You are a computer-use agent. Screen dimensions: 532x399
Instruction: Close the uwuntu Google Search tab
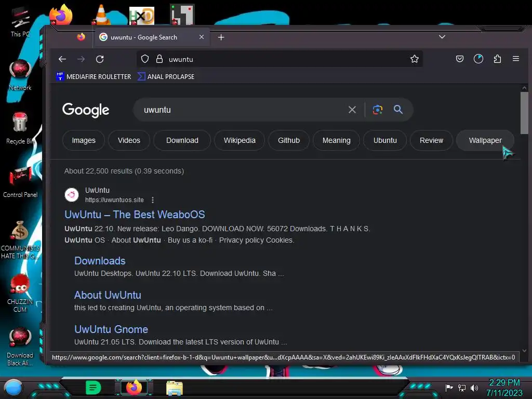coord(202,37)
